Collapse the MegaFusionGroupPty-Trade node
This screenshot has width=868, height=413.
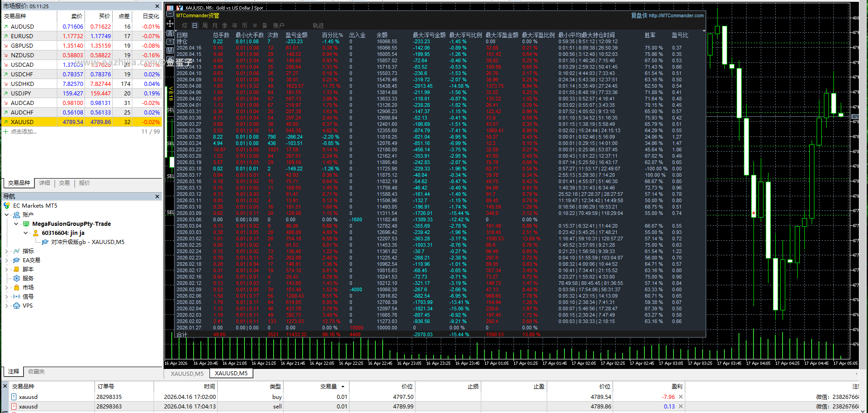[16, 224]
